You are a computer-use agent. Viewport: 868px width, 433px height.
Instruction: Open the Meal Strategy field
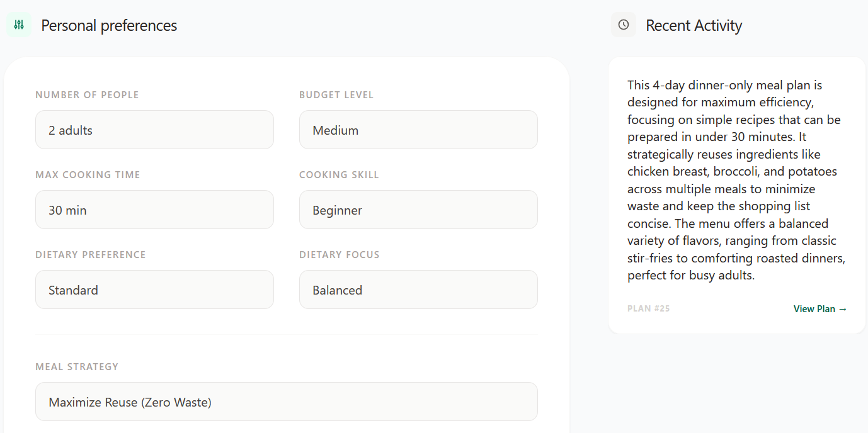click(x=287, y=402)
